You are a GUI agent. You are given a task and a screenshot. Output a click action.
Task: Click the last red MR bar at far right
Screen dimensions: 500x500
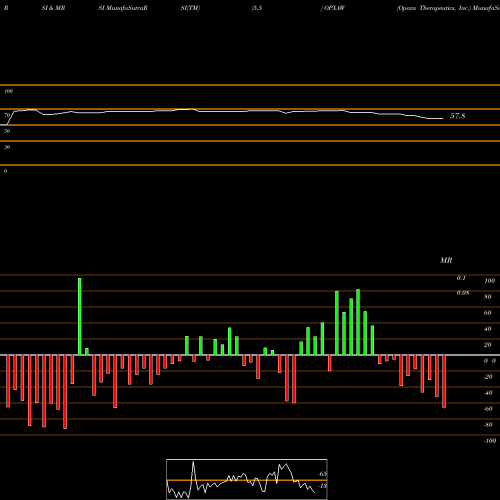[444, 381]
